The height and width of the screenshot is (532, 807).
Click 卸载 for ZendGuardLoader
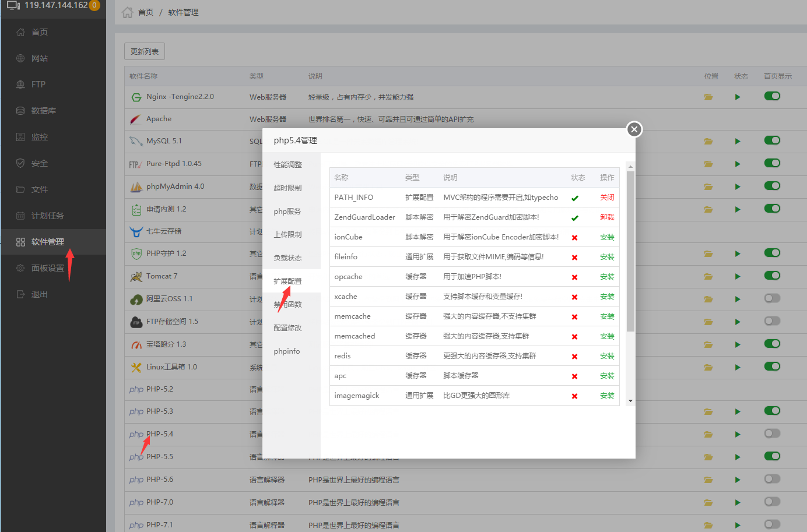[x=607, y=217]
